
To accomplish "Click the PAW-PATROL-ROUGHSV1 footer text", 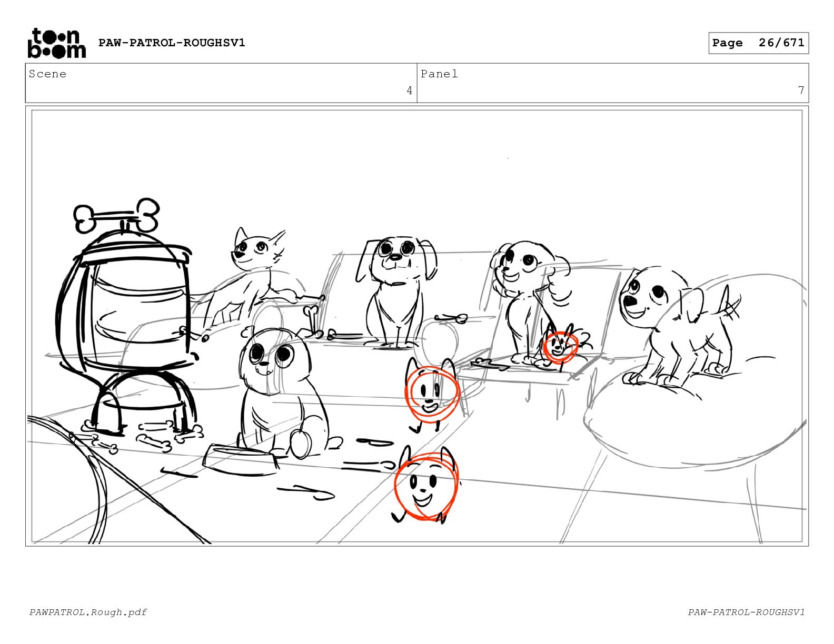I will tap(746, 612).
